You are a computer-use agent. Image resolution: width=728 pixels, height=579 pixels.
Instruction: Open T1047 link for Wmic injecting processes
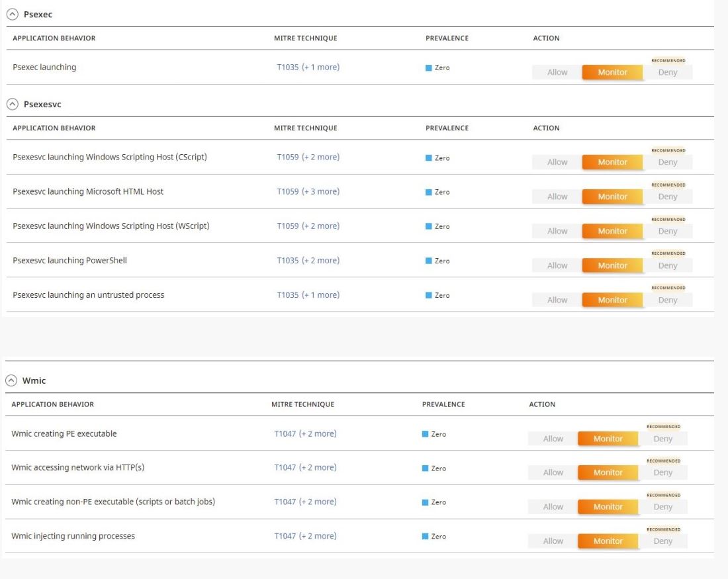pos(285,536)
